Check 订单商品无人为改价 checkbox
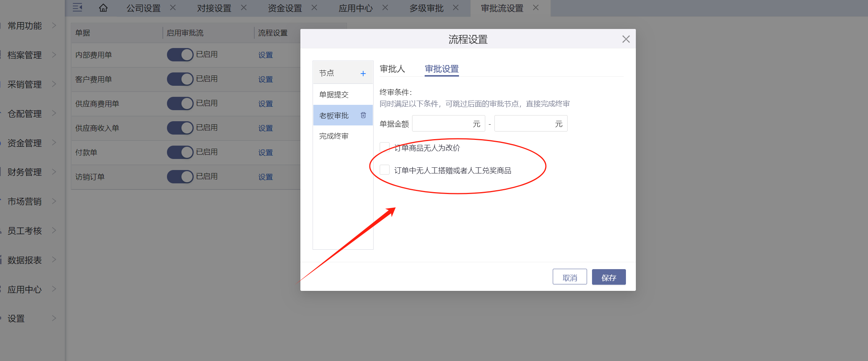 tap(385, 148)
